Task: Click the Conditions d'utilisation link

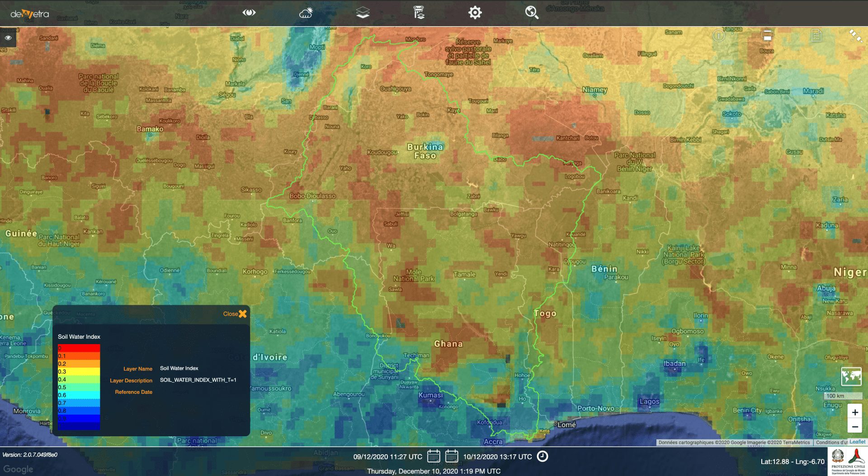Action: 831,443
